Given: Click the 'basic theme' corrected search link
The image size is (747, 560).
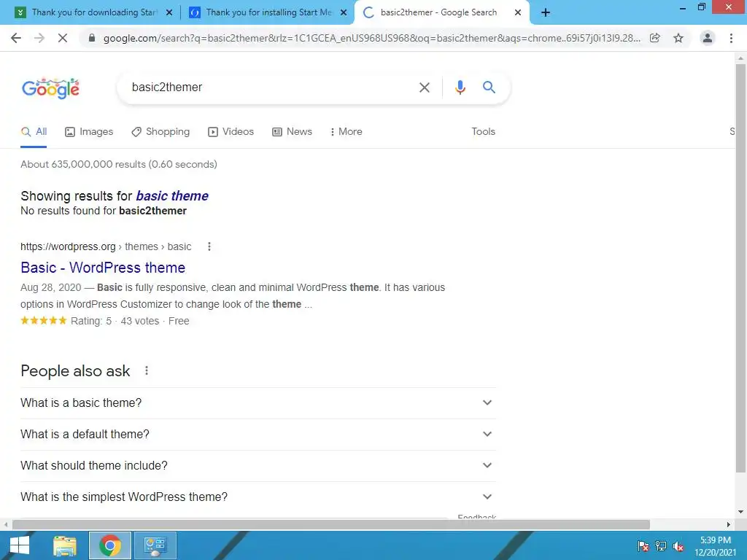Looking at the screenshot, I should [x=172, y=195].
